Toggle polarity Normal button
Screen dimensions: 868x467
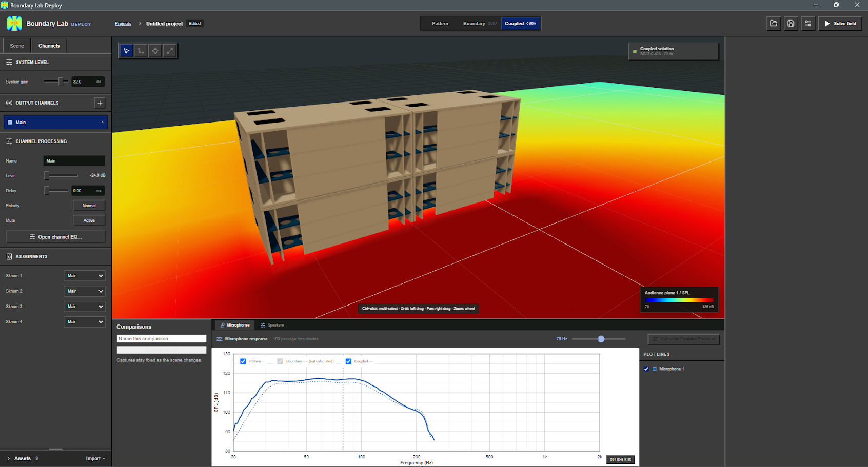coord(89,206)
